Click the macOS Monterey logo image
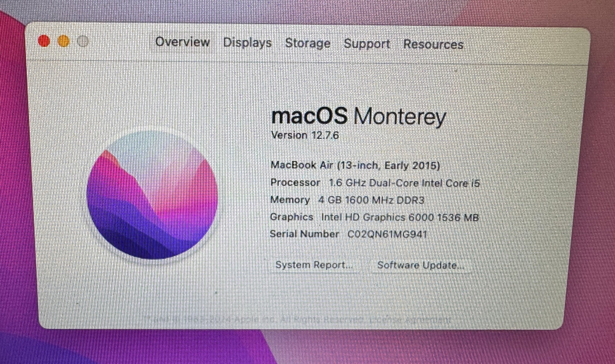The height and width of the screenshot is (364, 615). point(152,194)
